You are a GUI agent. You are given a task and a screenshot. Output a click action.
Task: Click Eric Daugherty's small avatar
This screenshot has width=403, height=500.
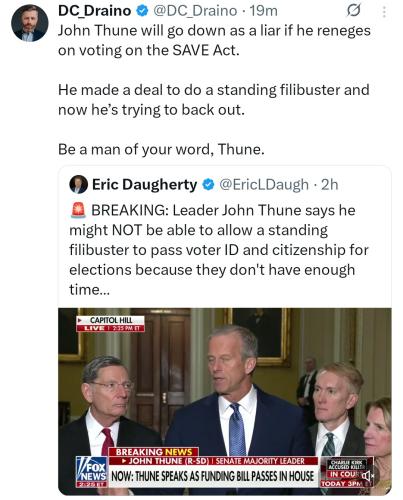[x=78, y=184]
